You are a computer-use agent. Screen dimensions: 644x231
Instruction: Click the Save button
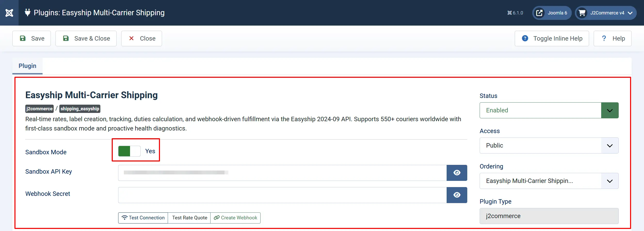(32, 38)
